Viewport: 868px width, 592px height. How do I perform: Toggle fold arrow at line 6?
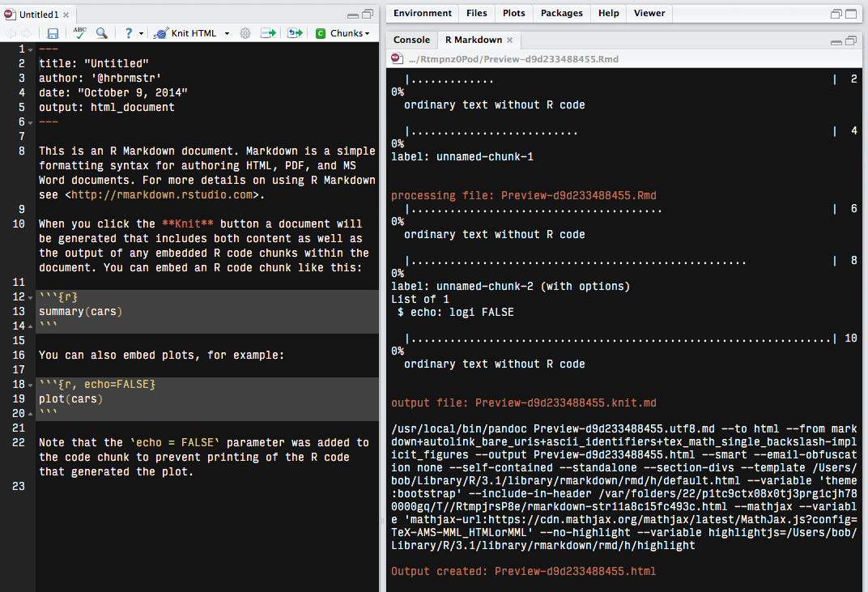click(31, 122)
